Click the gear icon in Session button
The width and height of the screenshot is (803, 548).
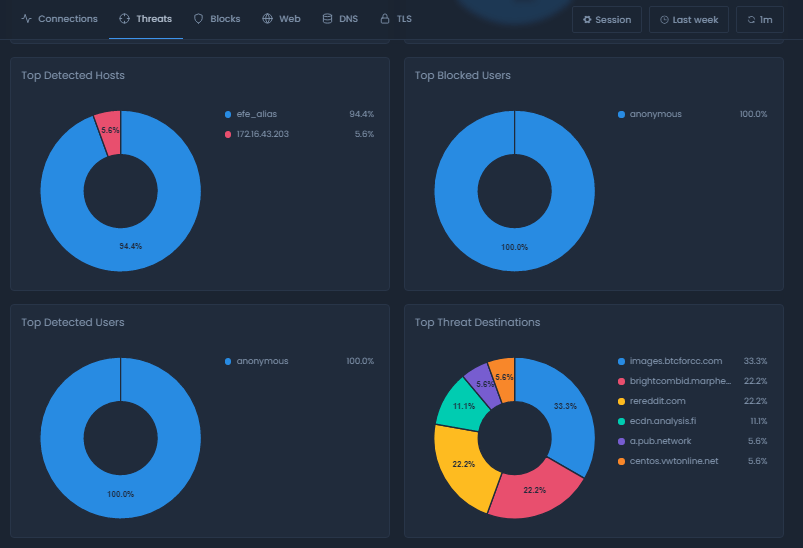click(587, 19)
